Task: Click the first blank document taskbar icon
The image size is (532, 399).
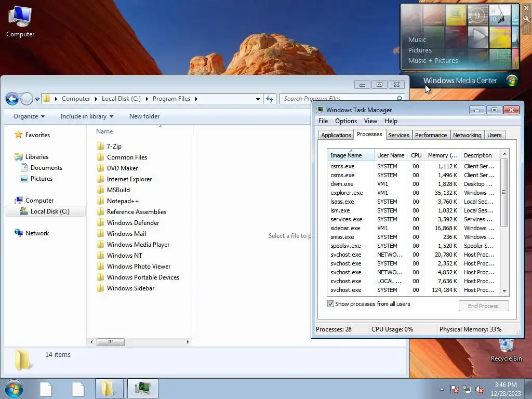Action: click(46, 389)
